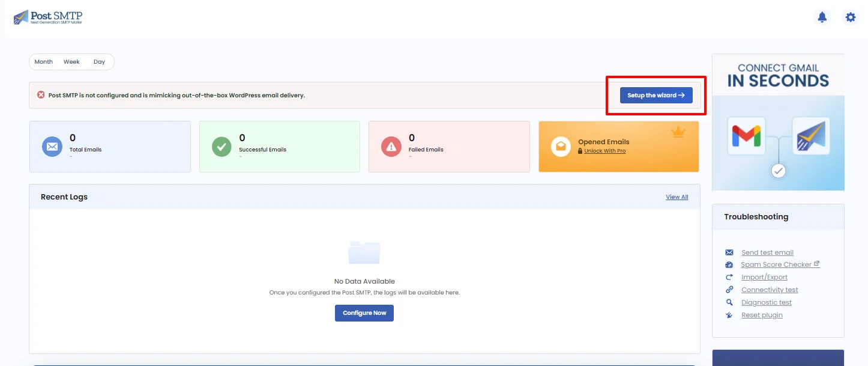Screen dimensions: 868x366
Task: Open the Reset plugin link
Action: click(762, 315)
